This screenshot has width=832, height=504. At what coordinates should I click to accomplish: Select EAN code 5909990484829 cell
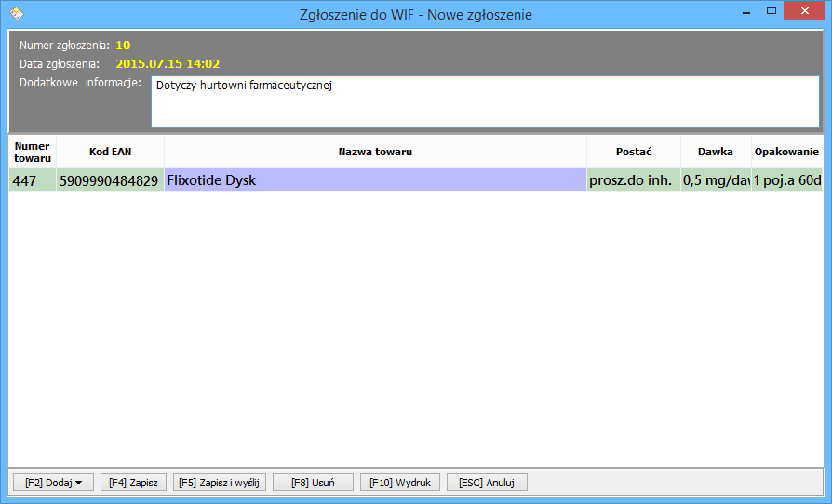click(110, 180)
